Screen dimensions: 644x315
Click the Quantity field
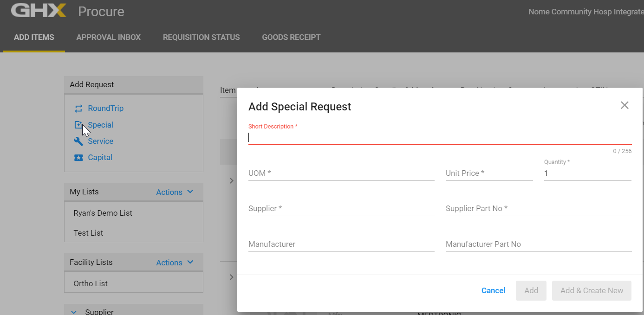[588, 173]
